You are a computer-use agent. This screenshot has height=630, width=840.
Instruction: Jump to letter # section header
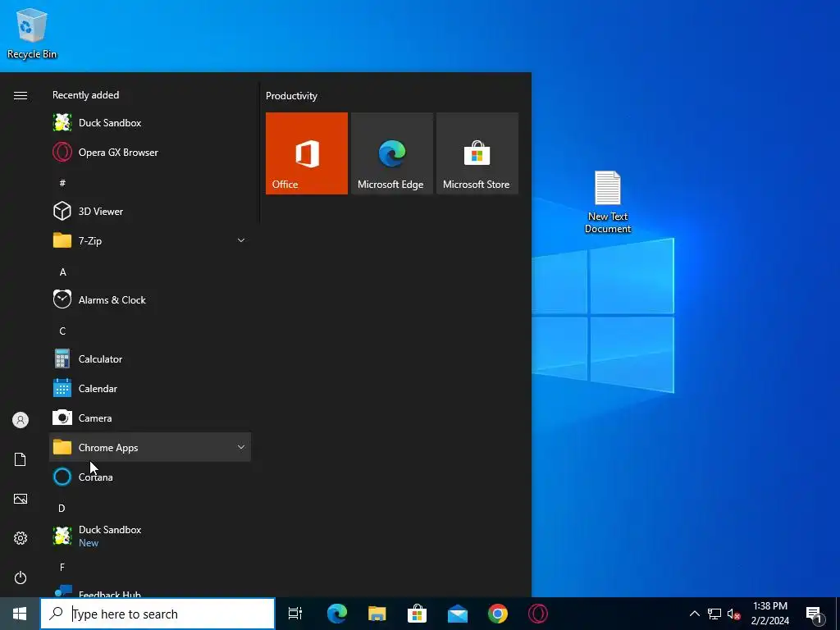[x=62, y=183]
